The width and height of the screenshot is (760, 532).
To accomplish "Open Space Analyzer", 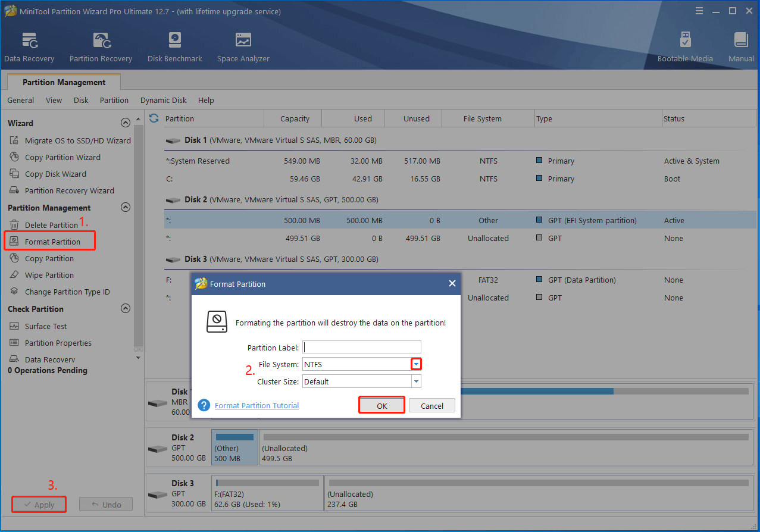I will pyautogui.click(x=243, y=48).
